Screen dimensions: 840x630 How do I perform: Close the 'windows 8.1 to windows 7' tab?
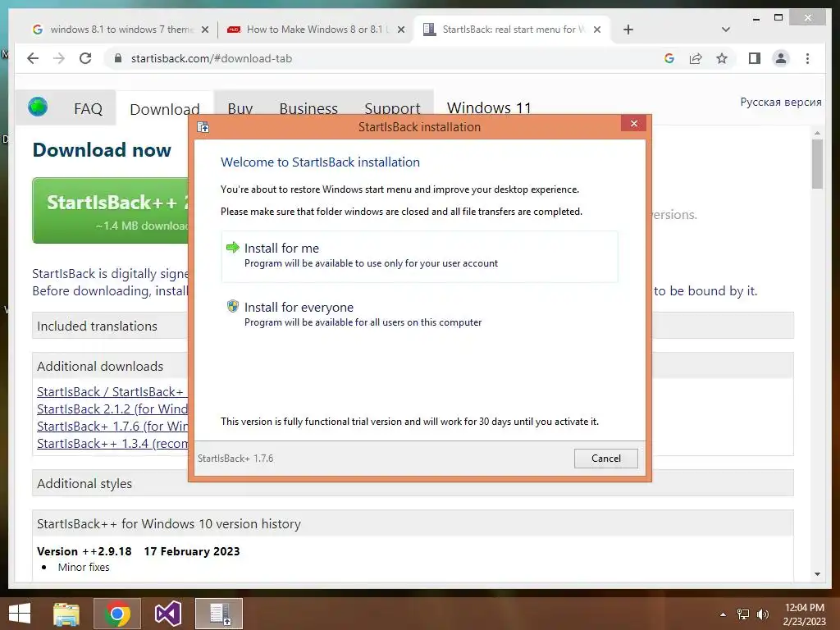pyautogui.click(x=204, y=30)
